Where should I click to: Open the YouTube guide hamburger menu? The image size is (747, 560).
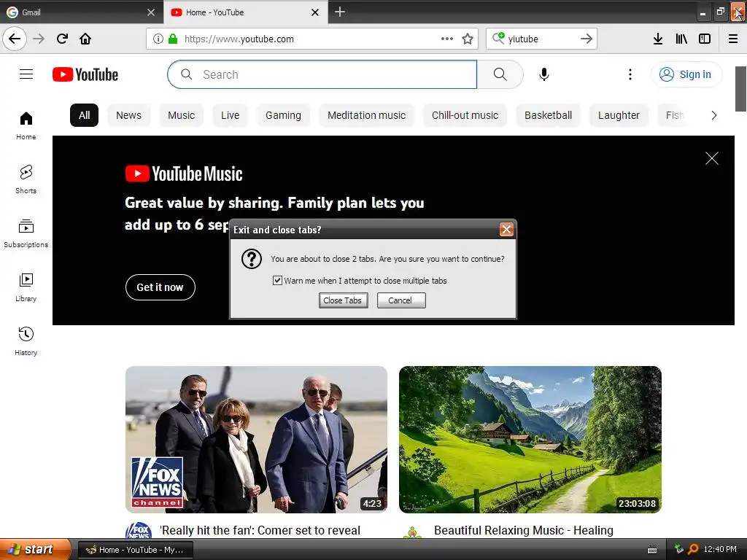26,74
